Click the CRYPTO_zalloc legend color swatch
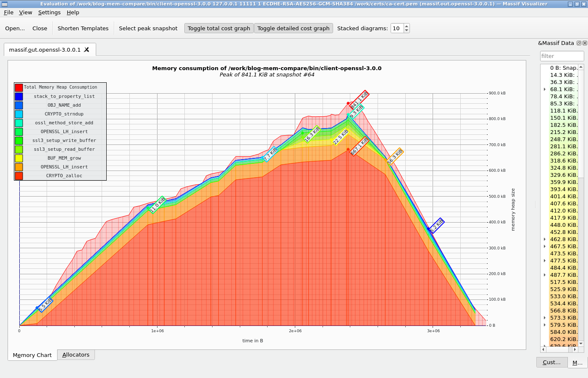 pos(19,176)
